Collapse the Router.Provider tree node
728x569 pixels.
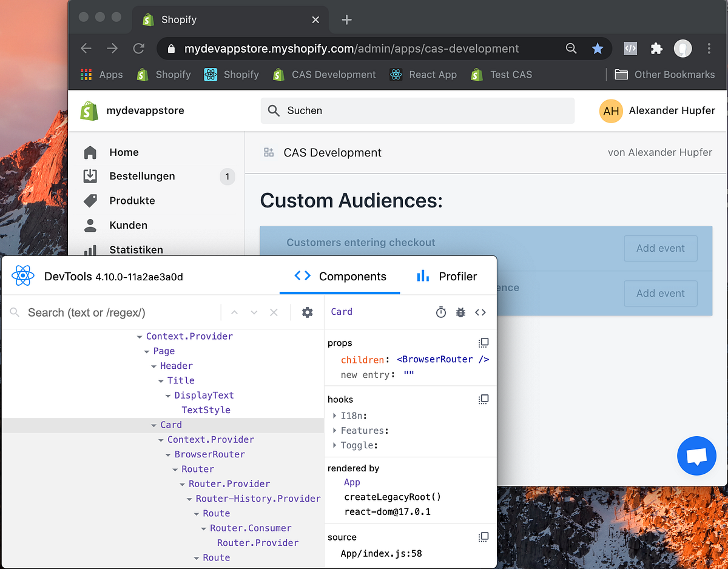[x=182, y=483]
